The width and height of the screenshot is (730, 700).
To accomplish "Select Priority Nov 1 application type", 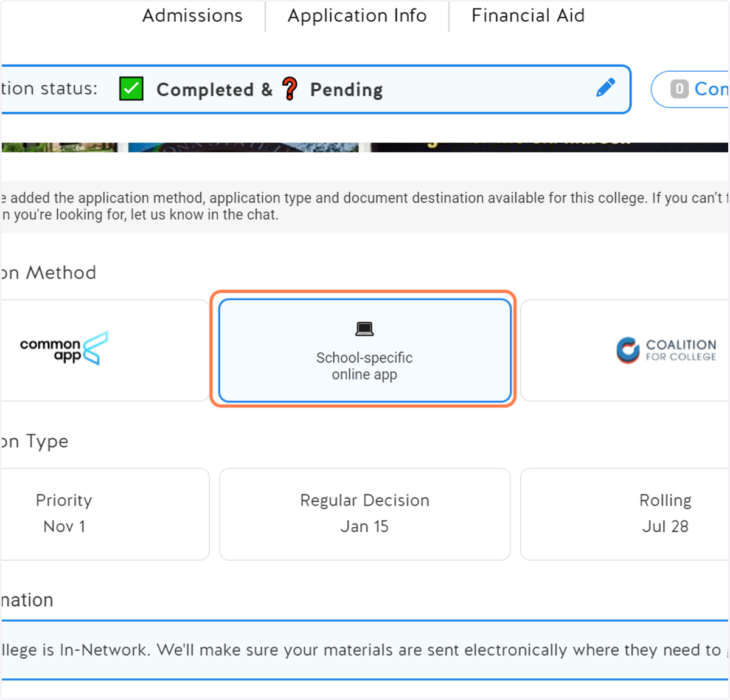I will [105, 514].
